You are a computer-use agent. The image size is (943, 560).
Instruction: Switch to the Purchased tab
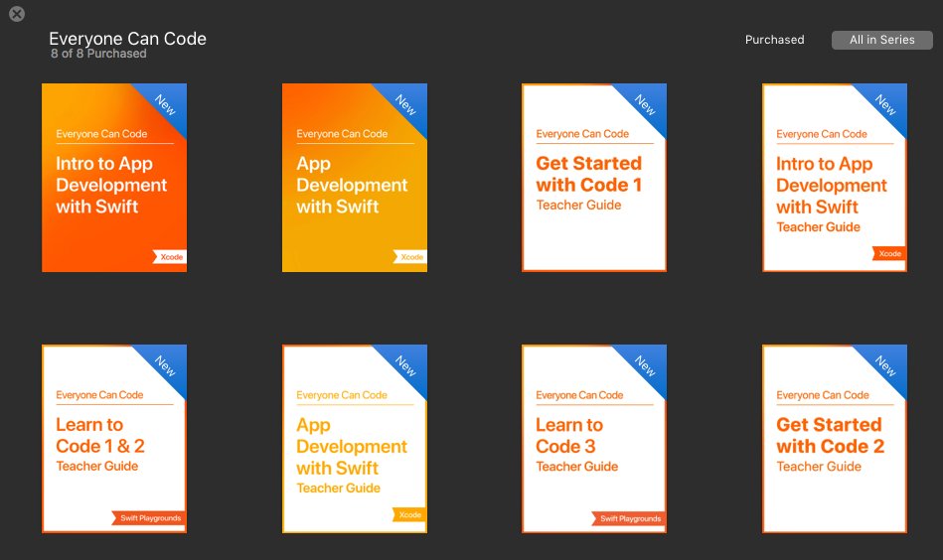pyautogui.click(x=775, y=40)
